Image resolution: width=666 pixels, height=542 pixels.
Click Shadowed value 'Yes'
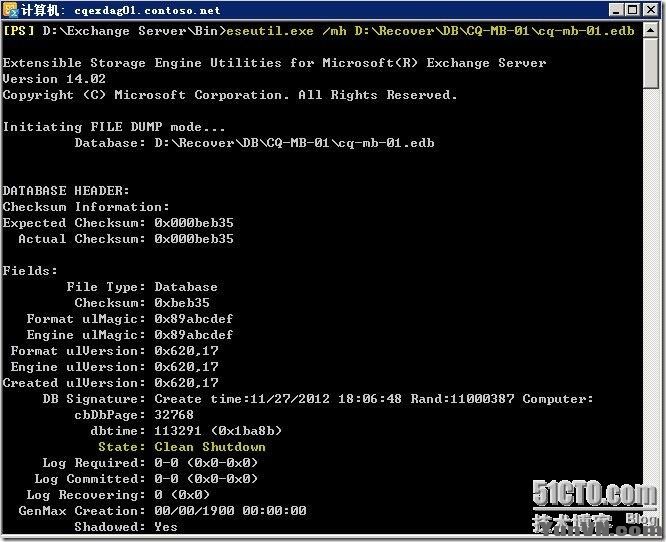coord(166,527)
